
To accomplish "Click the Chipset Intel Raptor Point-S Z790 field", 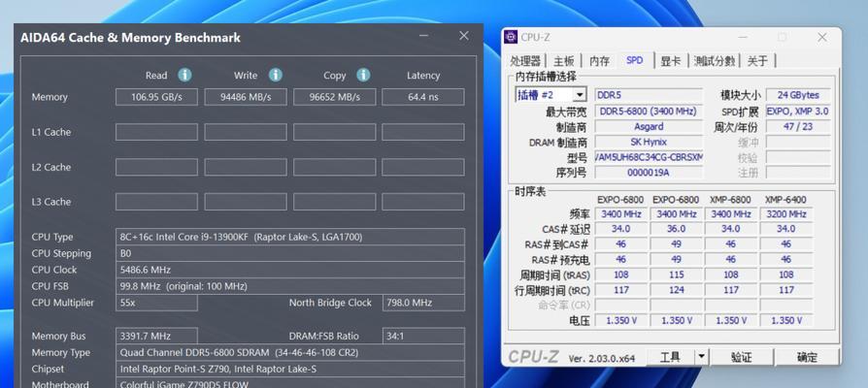I will pyautogui.click(x=290, y=369).
